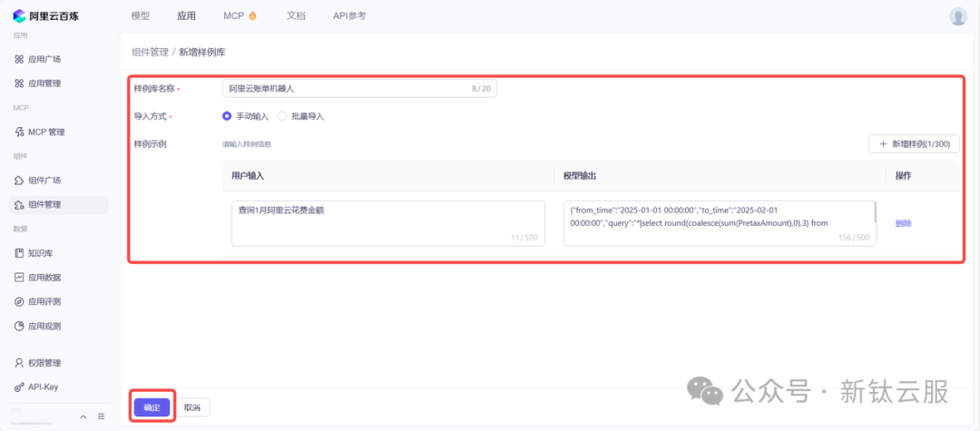
Task: Click the 导入方式 label
Action: coord(150,116)
